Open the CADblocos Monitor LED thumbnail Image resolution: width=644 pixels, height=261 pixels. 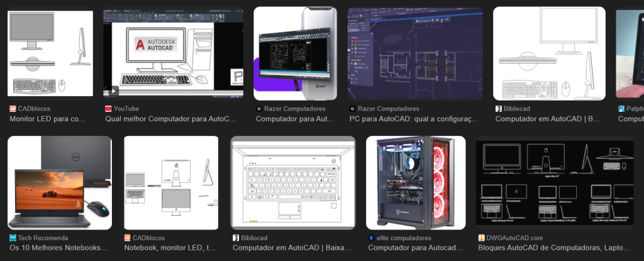(50, 53)
